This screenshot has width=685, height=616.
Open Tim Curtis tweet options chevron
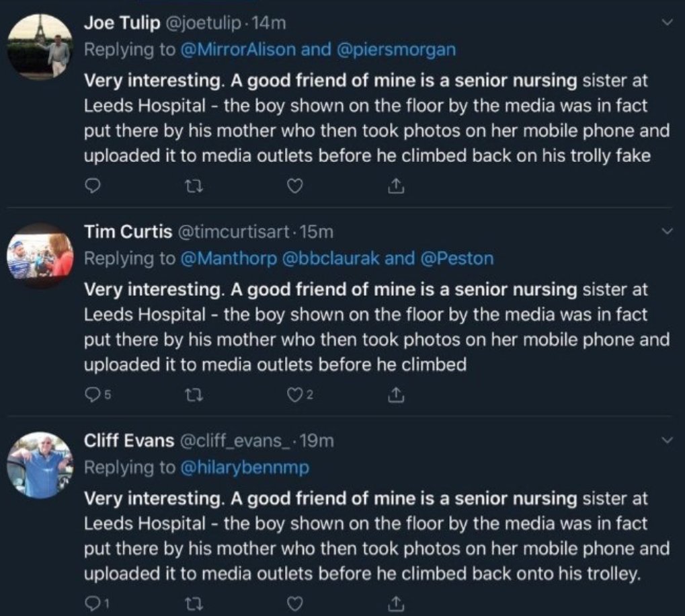pos(667,231)
